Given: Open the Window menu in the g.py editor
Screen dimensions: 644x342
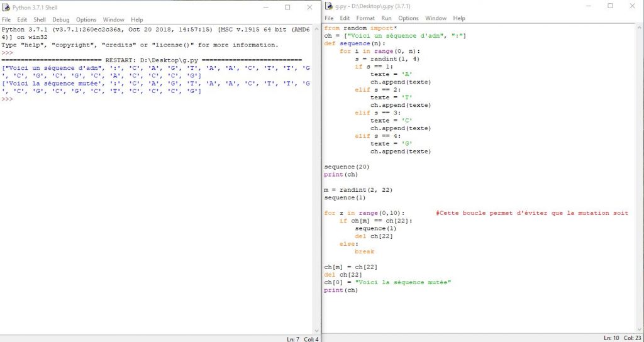Looking at the screenshot, I should point(435,18).
